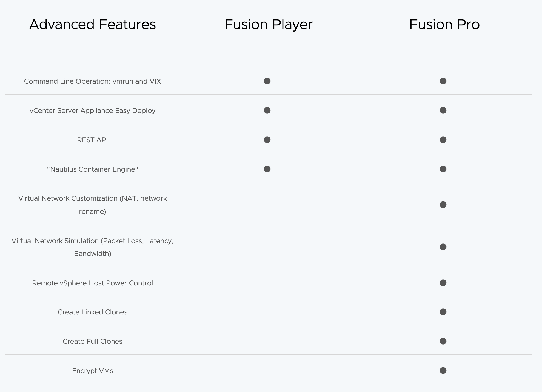Click the Fusion Pro column header
This screenshot has width=542, height=392.
pos(444,24)
